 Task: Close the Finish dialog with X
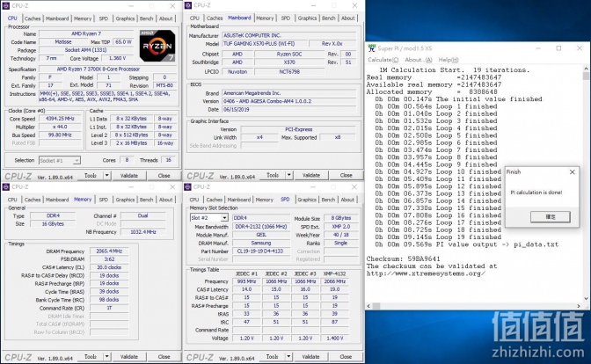pyautogui.click(x=573, y=171)
